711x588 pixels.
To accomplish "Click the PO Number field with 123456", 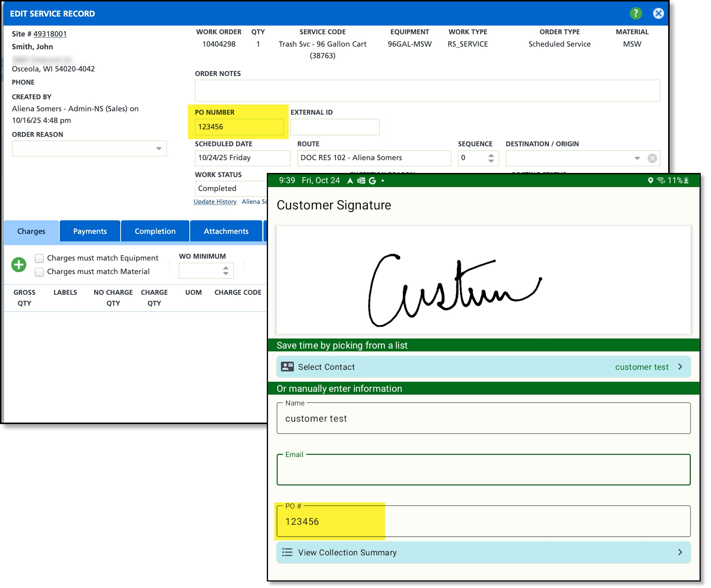I will point(239,127).
